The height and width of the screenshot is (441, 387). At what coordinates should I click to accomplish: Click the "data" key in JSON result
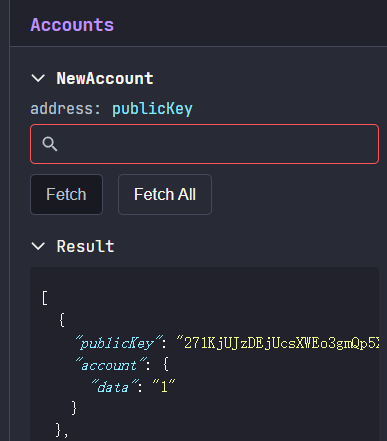tap(115, 387)
